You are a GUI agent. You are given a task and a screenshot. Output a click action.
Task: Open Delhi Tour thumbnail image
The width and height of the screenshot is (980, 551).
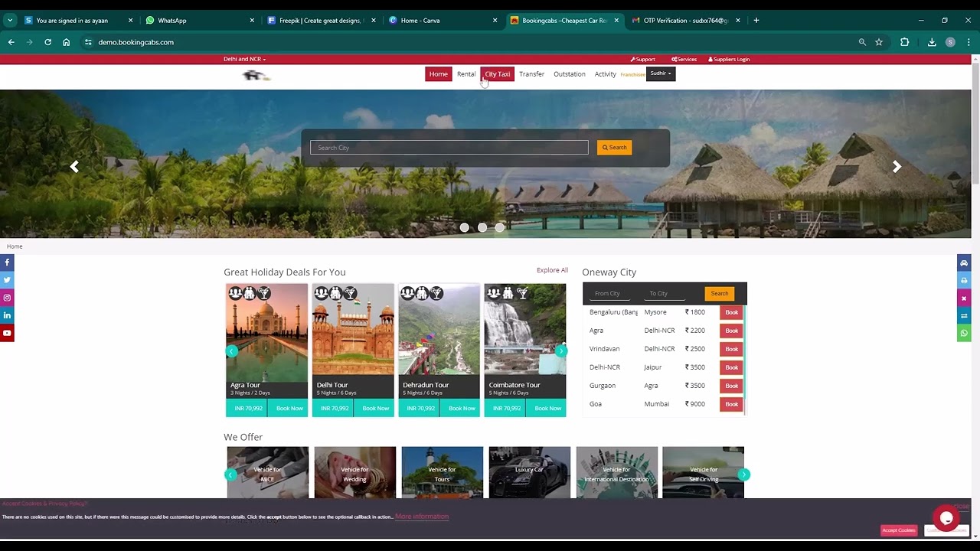coord(353,330)
